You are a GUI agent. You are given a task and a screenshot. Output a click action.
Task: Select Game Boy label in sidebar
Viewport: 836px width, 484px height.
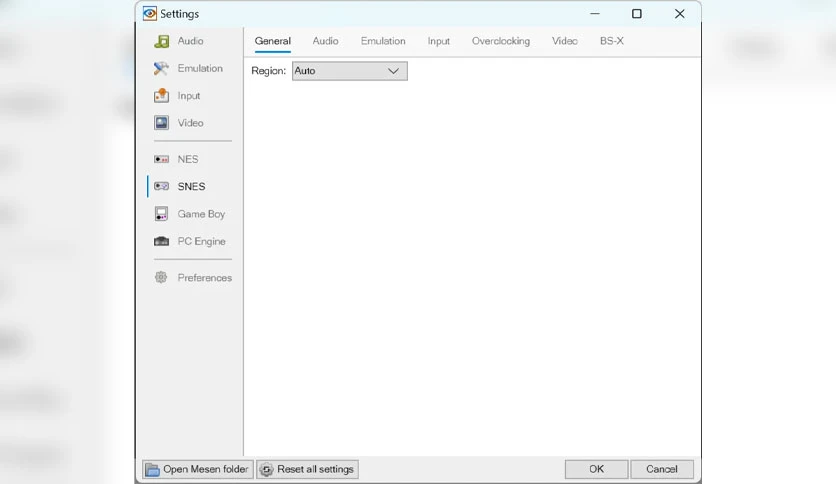201,214
